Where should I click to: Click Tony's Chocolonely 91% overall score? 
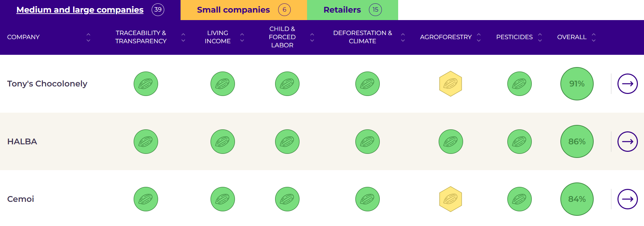coord(577,84)
